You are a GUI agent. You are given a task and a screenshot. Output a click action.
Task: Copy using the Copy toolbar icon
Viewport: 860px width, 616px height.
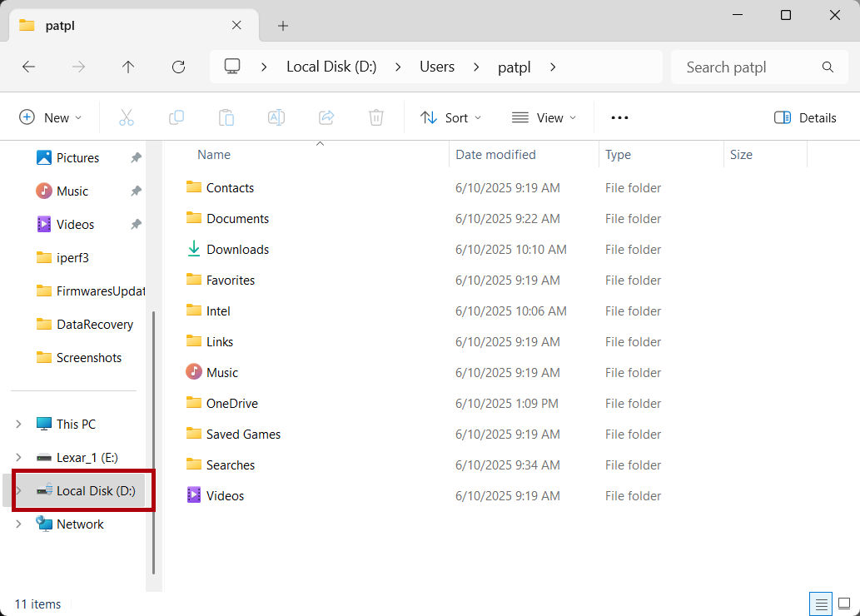176,117
